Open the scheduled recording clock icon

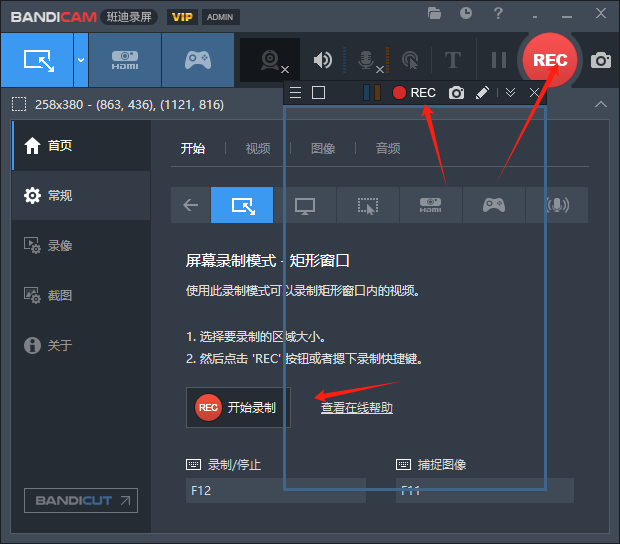coord(466,13)
